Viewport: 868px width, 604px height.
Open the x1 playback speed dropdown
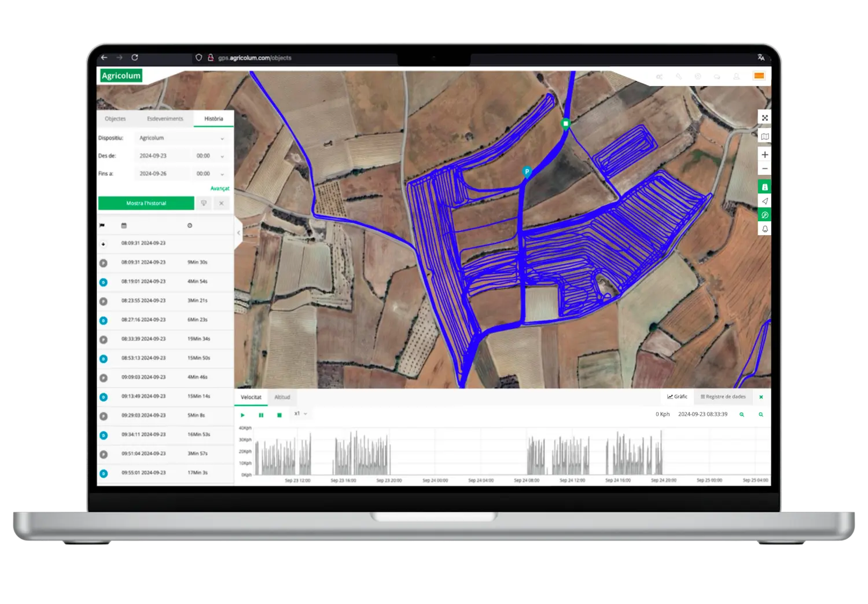tap(300, 414)
